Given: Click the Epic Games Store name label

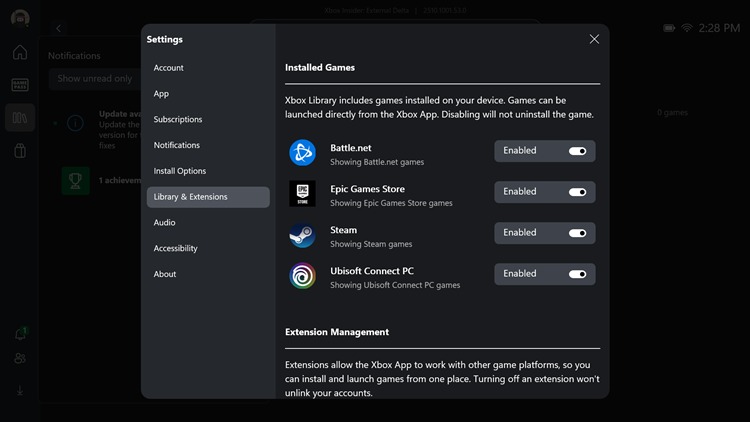Looking at the screenshot, I should [367, 189].
